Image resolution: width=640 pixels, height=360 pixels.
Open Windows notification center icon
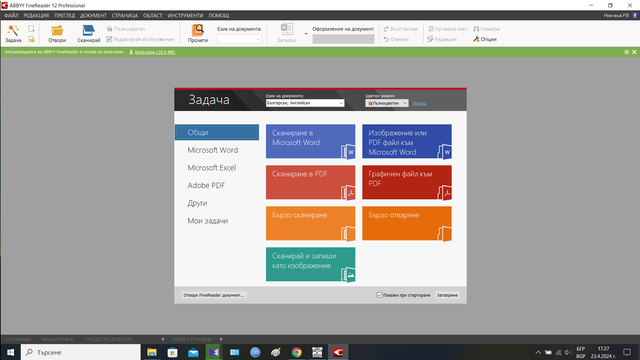tap(627, 352)
